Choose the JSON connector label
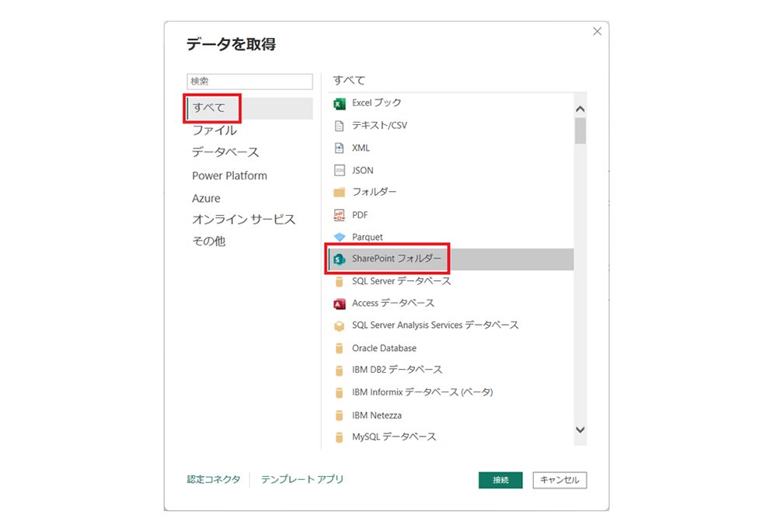The width and height of the screenshot is (777, 532). point(363,170)
